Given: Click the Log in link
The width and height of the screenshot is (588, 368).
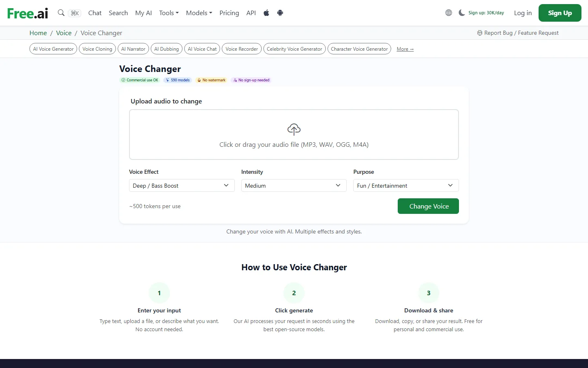Looking at the screenshot, I should (523, 13).
